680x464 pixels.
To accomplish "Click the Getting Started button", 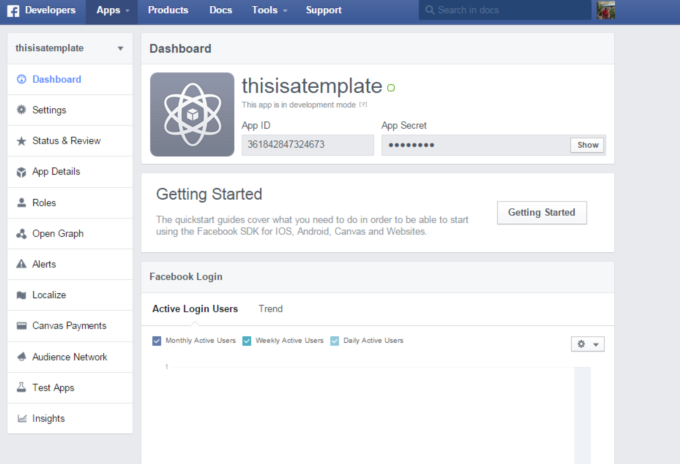I will coord(541,212).
